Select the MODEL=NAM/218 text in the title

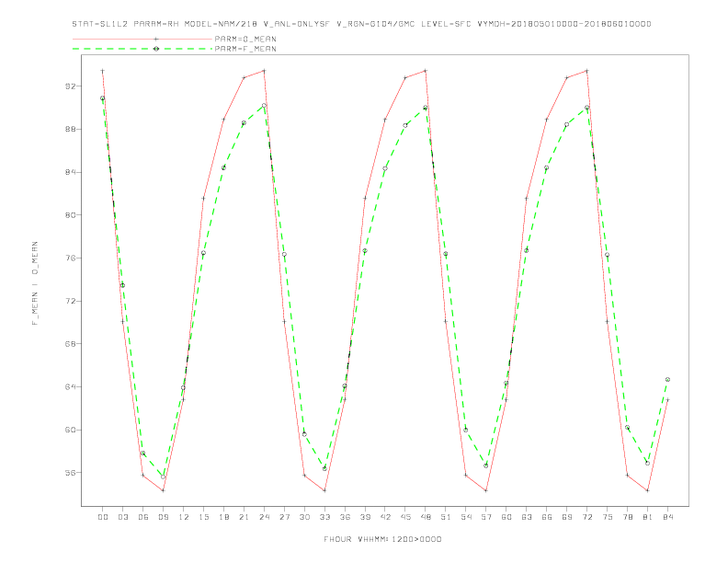click(221, 24)
